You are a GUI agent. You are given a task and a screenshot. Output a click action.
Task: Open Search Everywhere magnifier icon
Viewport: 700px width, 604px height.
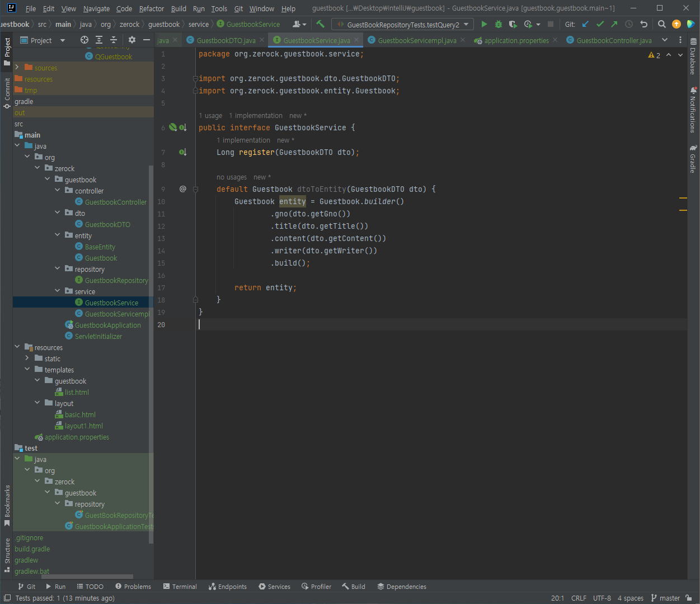point(662,24)
